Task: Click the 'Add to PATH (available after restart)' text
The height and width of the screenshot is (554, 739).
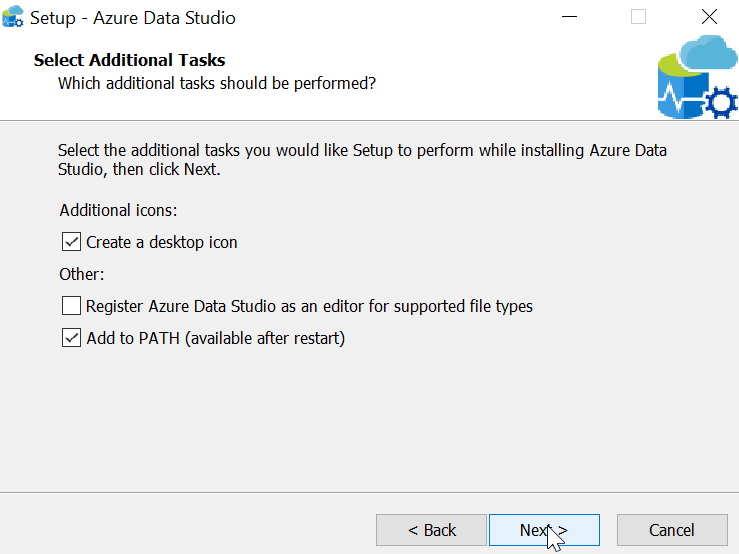Action: coord(216,338)
